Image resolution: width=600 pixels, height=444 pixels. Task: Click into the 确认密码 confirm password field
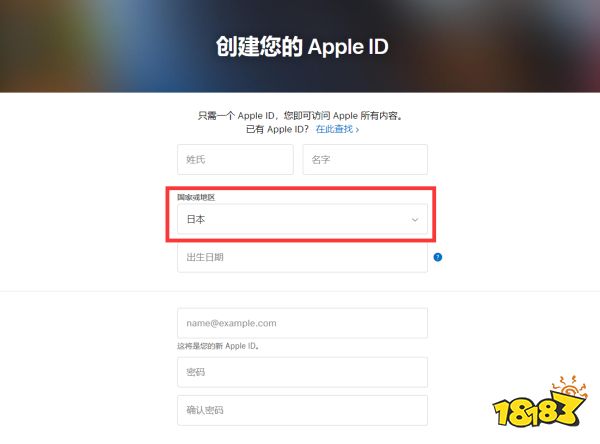302,410
